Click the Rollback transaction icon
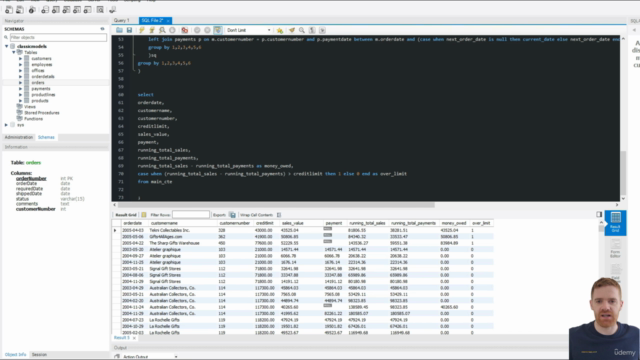Image resolution: width=640 pixels, height=360 pixels. [x=207, y=30]
